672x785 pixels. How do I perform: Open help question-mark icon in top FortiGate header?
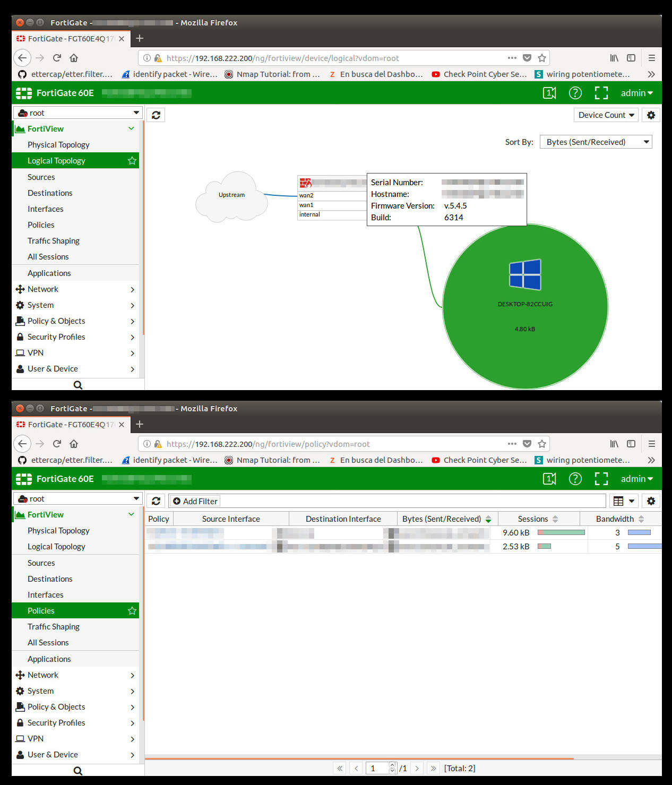tap(575, 93)
